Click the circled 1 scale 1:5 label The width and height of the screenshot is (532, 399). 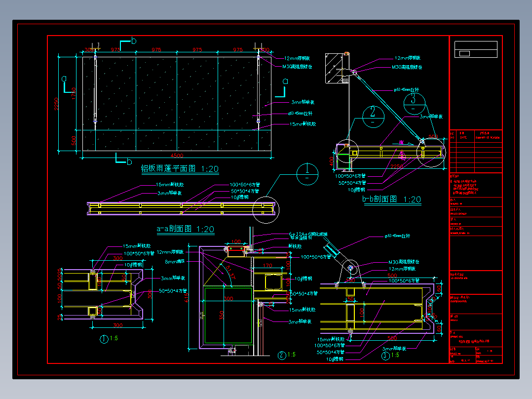[x=109, y=339]
